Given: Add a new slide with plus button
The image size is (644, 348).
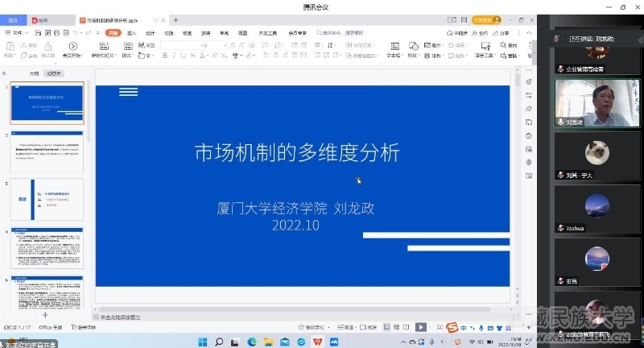Looking at the screenshot, I should [45, 315].
